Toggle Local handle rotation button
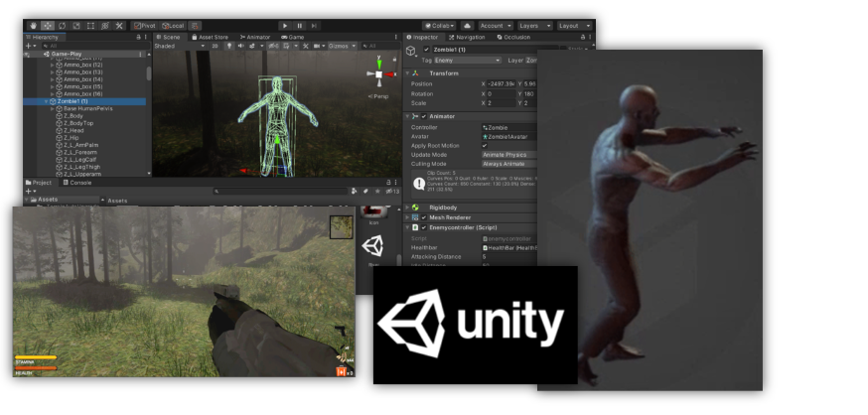868x415 pixels. click(173, 26)
